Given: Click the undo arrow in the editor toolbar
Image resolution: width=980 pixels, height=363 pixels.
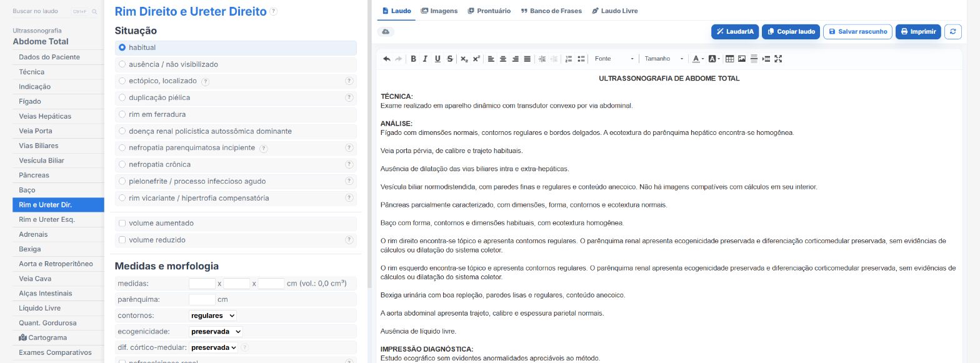Looking at the screenshot, I should pyautogui.click(x=387, y=59).
